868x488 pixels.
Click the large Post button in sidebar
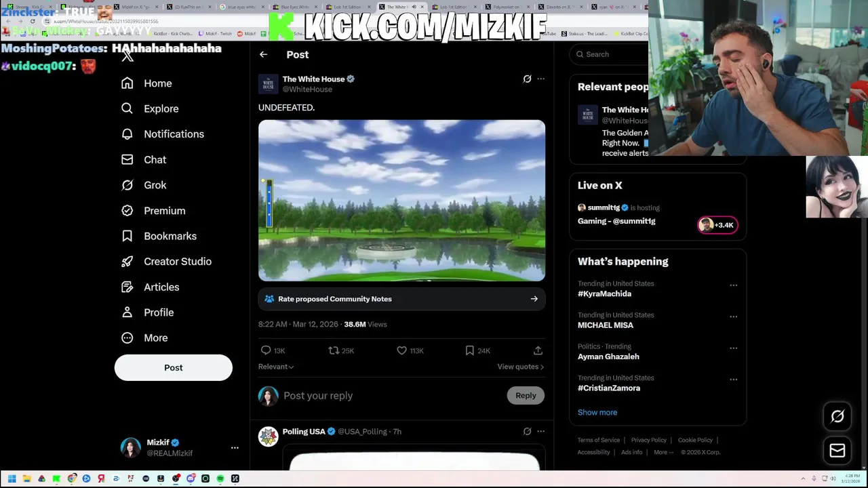(x=174, y=367)
